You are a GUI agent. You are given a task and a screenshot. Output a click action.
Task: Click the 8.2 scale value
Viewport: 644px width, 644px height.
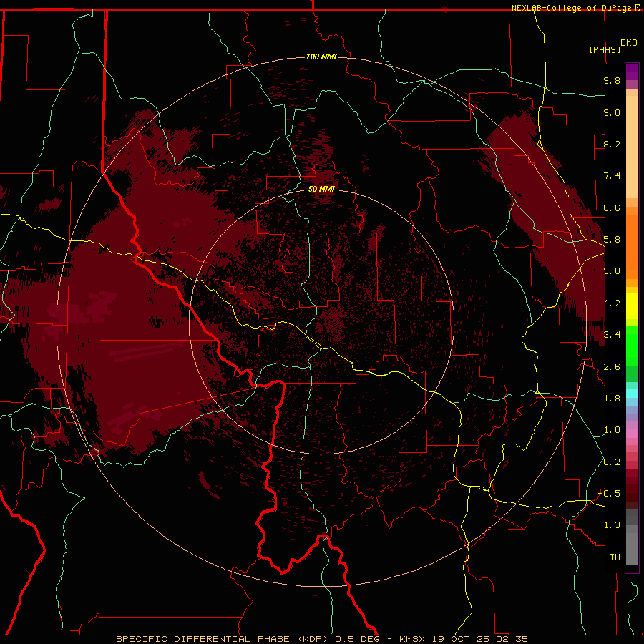tap(612, 144)
